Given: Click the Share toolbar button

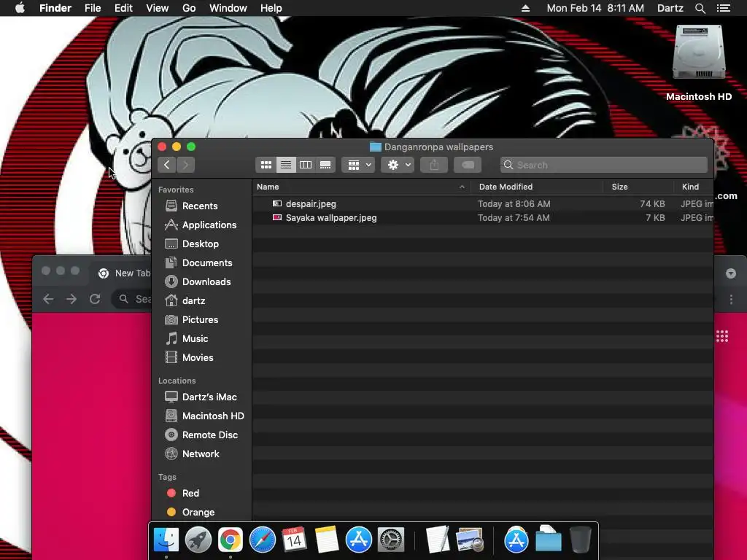Looking at the screenshot, I should click(x=434, y=165).
